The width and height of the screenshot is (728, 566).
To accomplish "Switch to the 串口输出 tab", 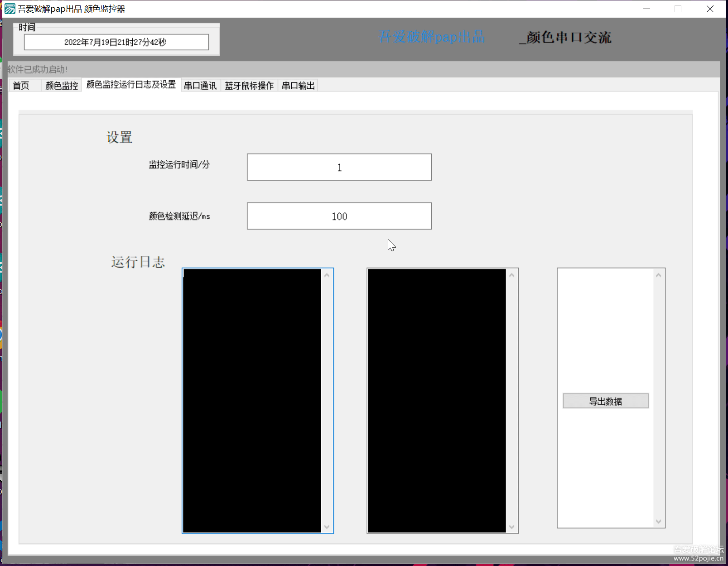I will 298,86.
